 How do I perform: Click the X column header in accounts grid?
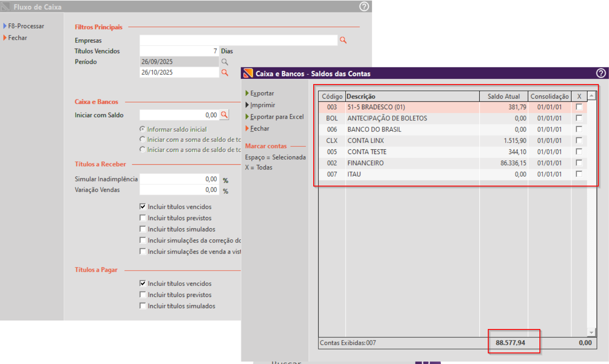point(579,96)
